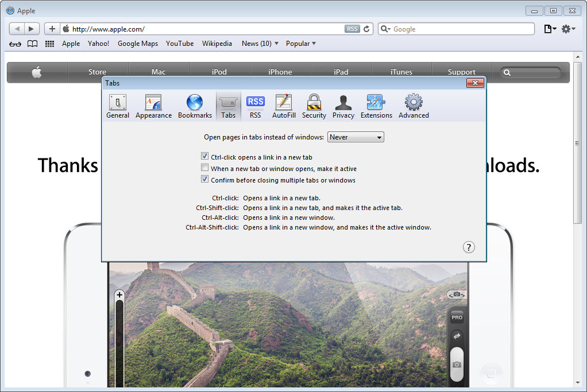Open General preferences pane
Screen dimensions: 587x392
coord(118,106)
